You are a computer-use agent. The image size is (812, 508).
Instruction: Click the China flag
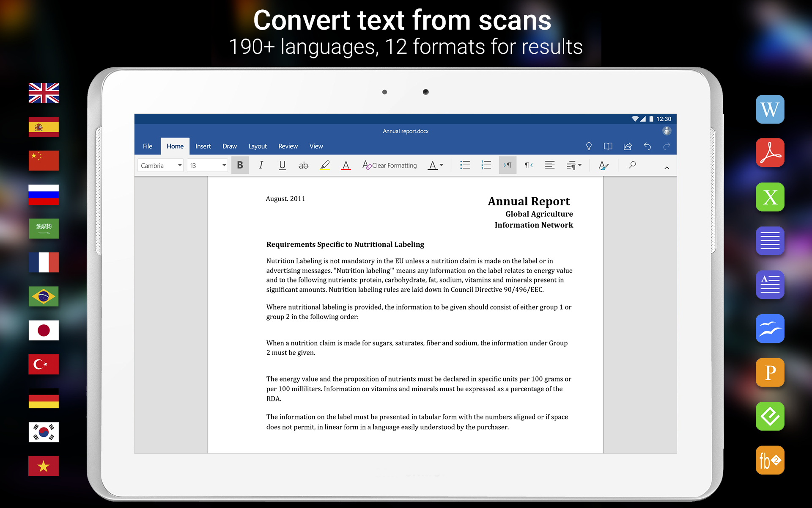[x=44, y=160]
